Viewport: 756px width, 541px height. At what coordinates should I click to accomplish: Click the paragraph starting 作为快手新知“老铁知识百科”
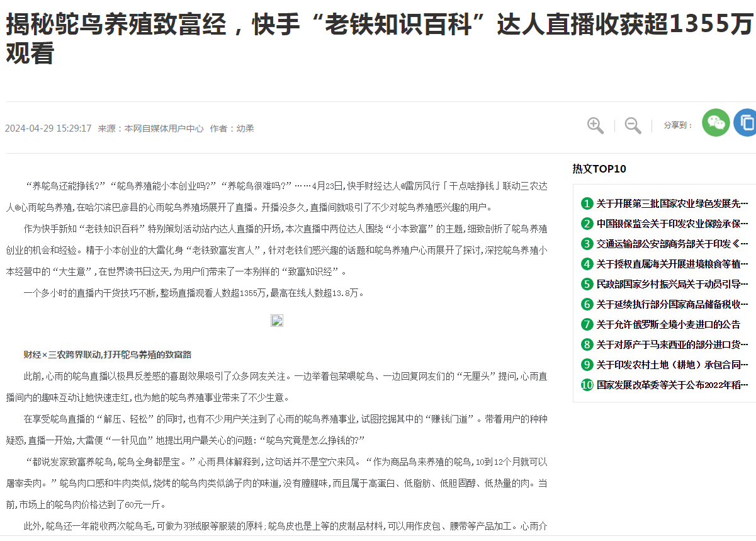click(x=276, y=250)
